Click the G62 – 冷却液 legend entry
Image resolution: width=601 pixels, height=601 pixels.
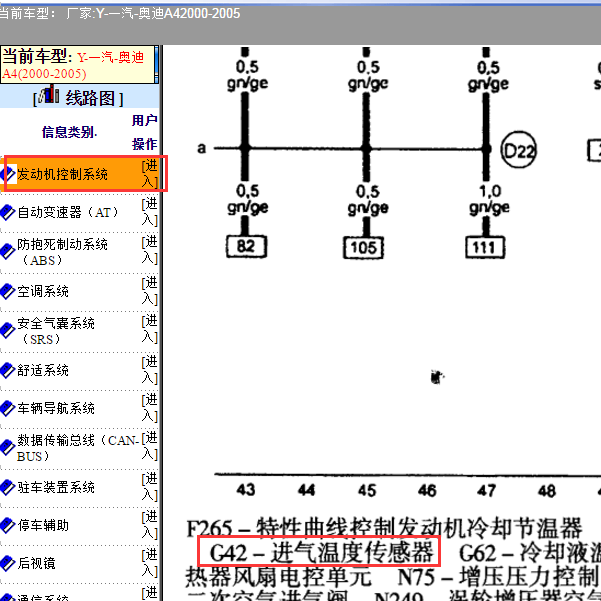point(530,553)
